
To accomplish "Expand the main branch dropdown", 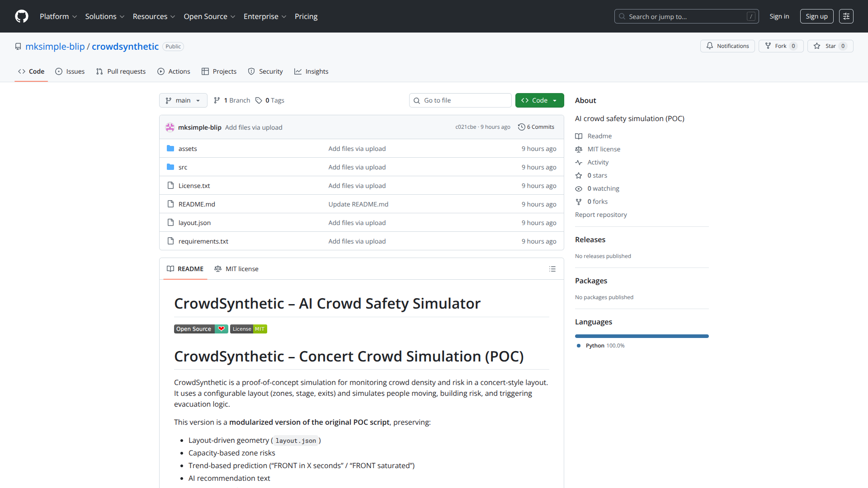I will 183,100.
